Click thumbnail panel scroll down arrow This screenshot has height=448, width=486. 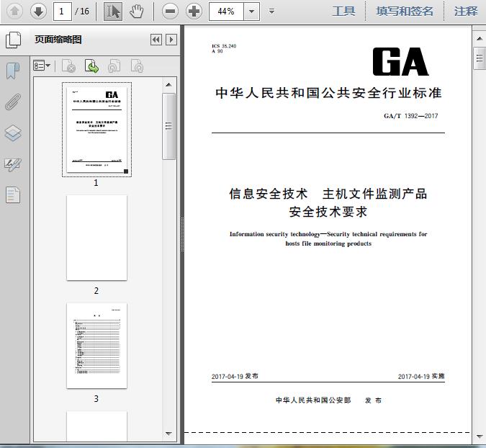(168, 434)
